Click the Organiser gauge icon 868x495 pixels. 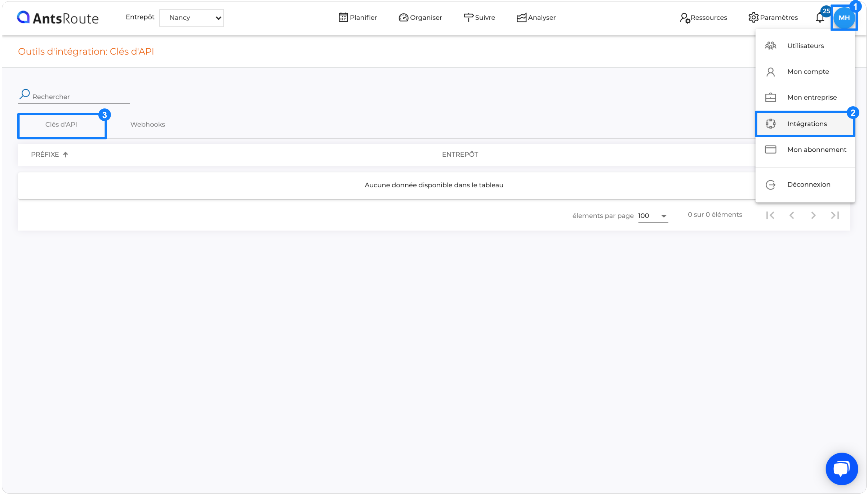(x=403, y=17)
